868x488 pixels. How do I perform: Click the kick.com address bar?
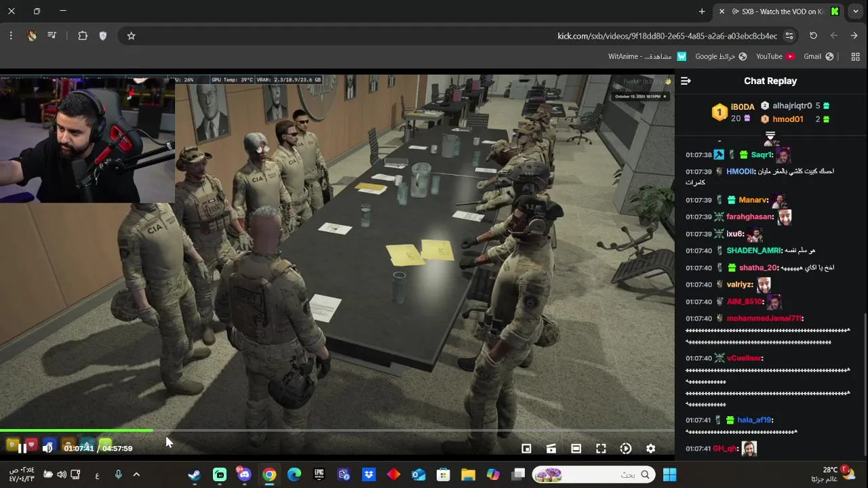pos(667,36)
